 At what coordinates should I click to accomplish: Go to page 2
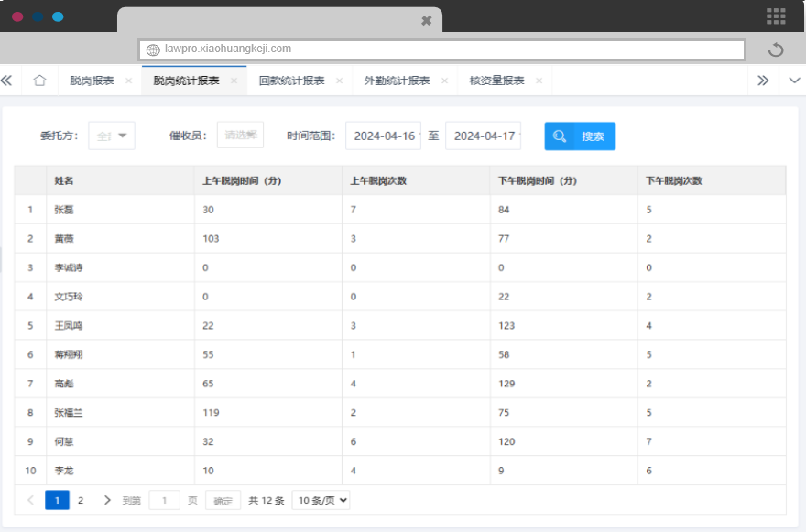click(81, 500)
